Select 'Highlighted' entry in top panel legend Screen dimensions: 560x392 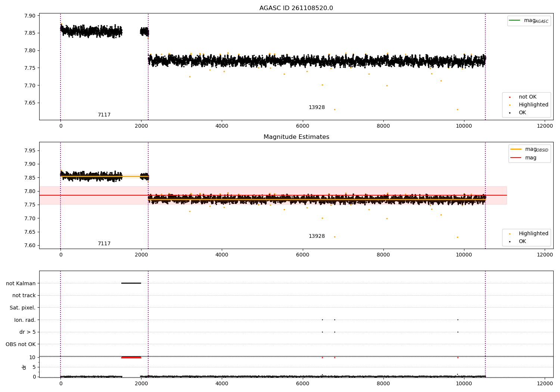tap(533, 105)
